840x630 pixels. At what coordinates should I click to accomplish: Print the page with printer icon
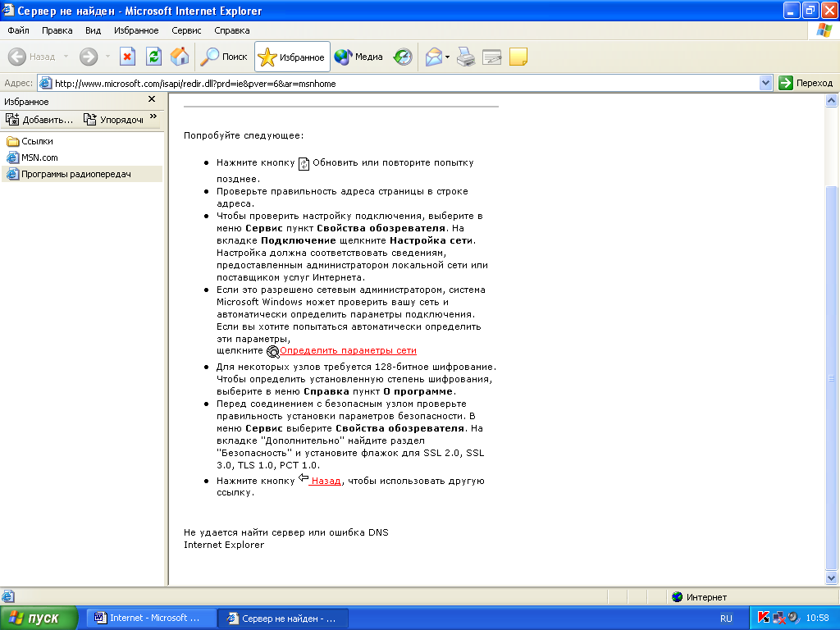(466, 57)
